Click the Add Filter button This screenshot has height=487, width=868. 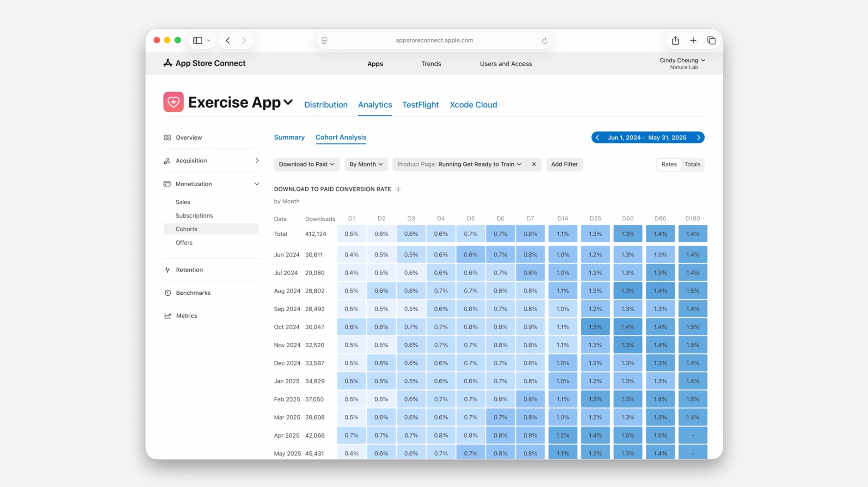click(564, 164)
